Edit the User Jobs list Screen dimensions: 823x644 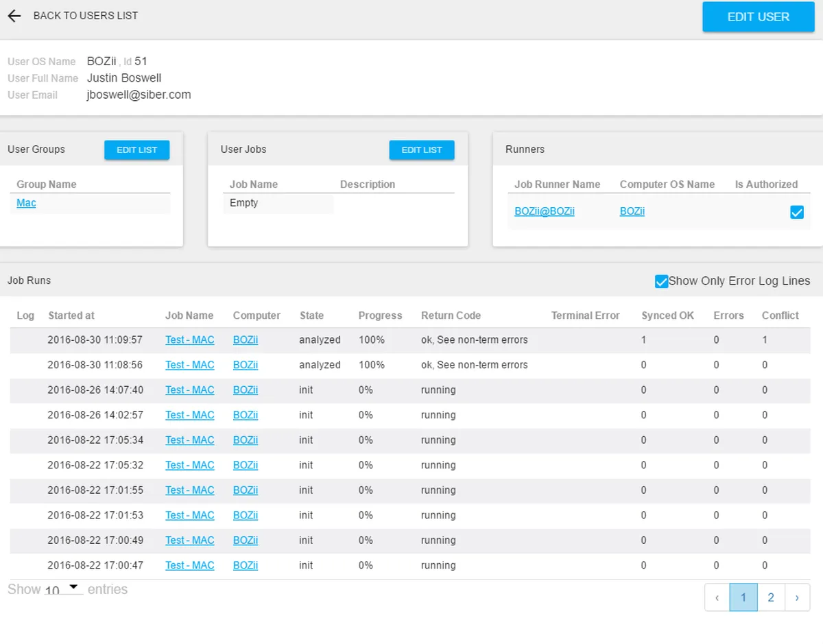click(421, 150)
